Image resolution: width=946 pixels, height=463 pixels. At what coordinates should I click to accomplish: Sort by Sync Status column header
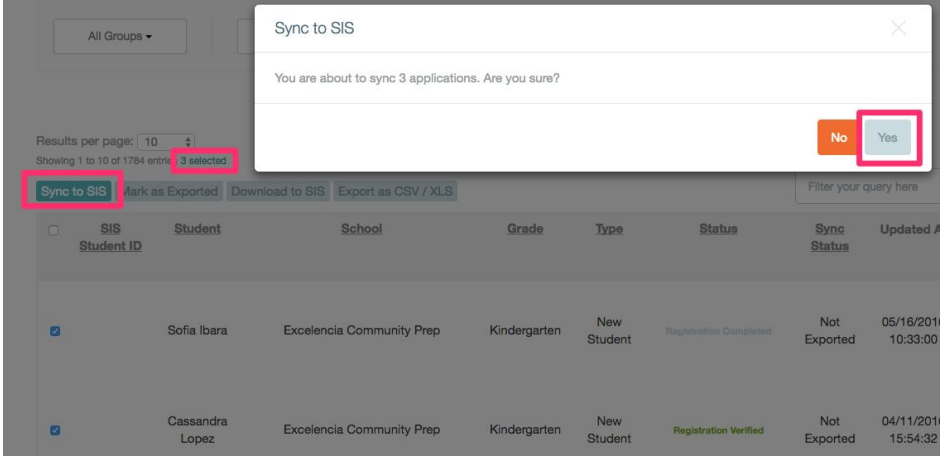pyautogui.click(x=830, y=237)
